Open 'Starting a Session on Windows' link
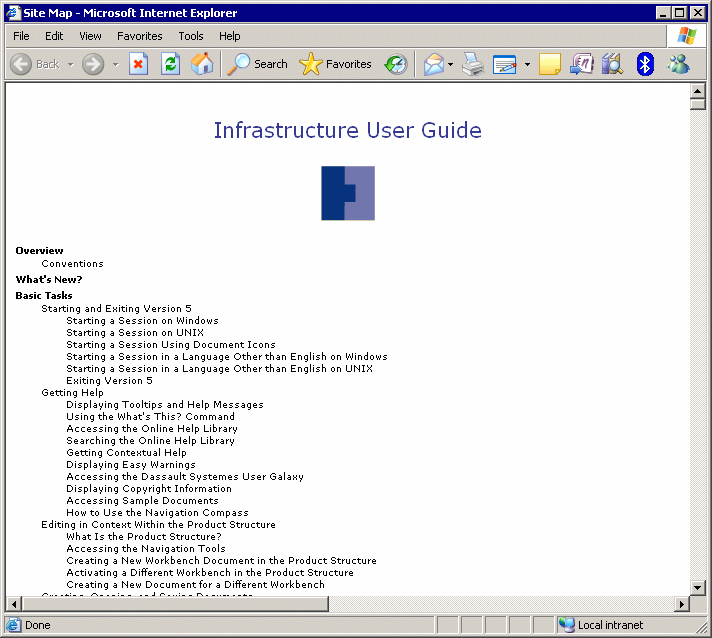This screenshot has height=638, width=712. [x=142, y=321]
